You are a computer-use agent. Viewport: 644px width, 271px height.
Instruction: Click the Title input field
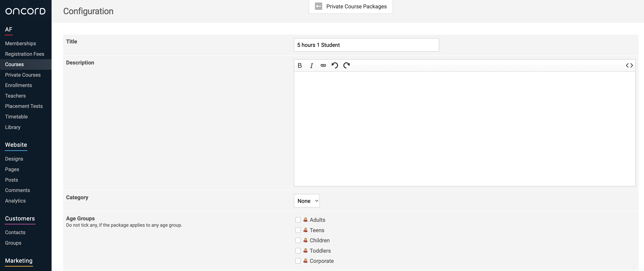[366, 45]
